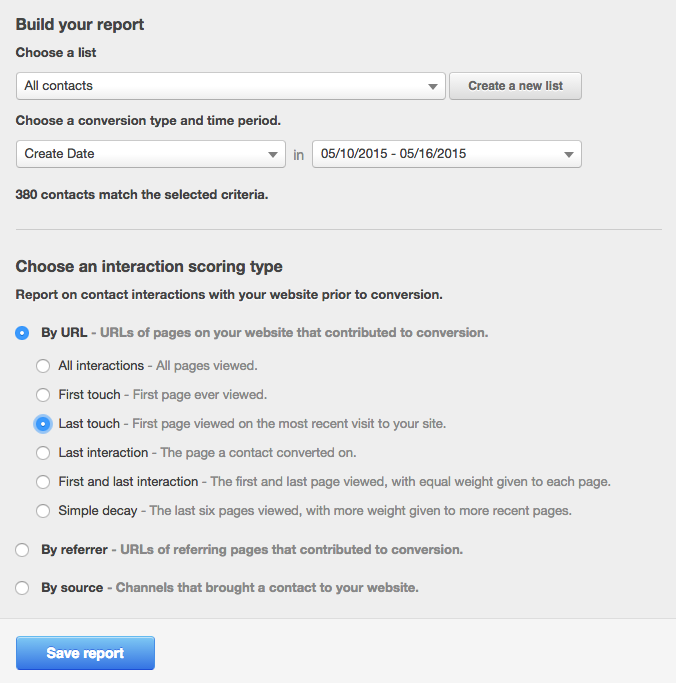Click the arrow on the date range dropdown
The image size is (676, 683).
click(568, 155)
